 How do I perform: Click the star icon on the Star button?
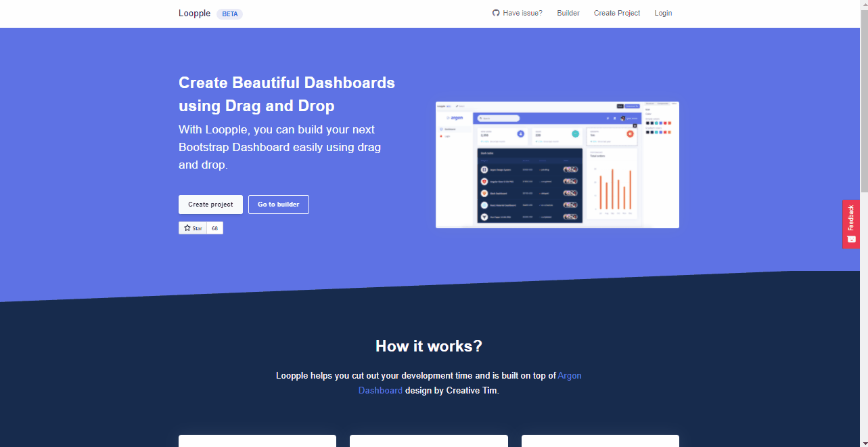click(188, 228)
